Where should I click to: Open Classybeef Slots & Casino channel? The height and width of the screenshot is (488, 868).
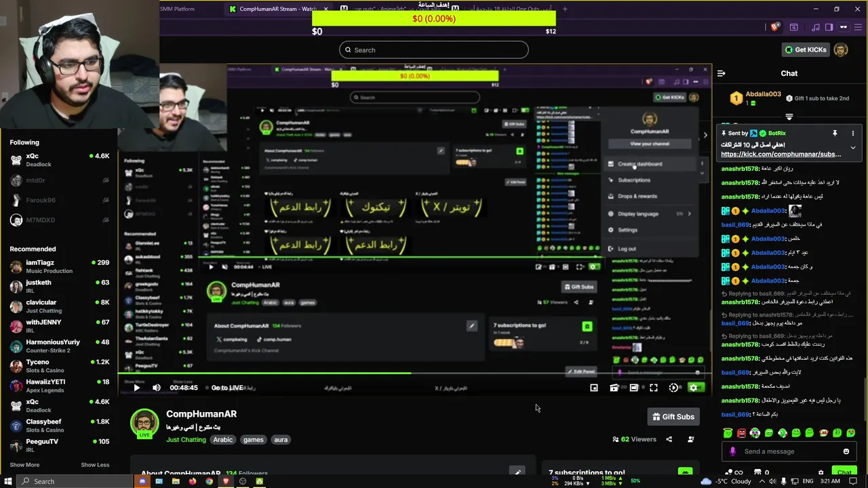tap(59, 426)
